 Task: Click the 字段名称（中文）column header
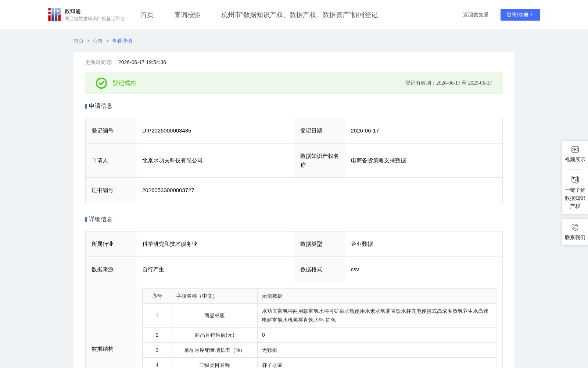(215, 296)
